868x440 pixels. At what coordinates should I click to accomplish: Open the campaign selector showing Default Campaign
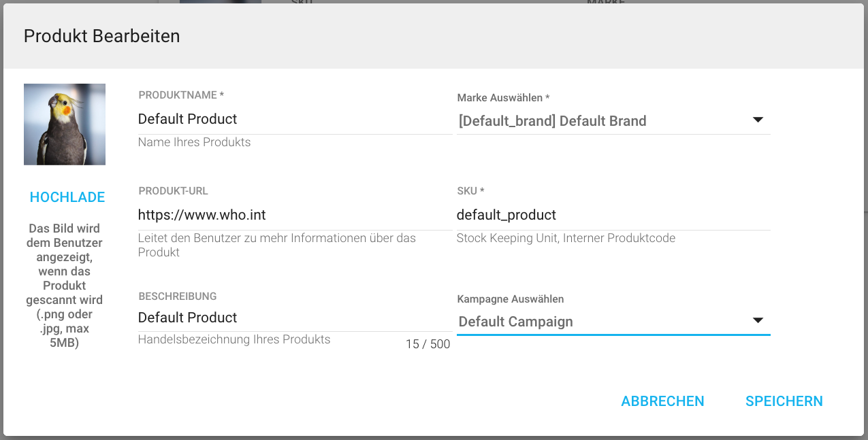(602, 322)
